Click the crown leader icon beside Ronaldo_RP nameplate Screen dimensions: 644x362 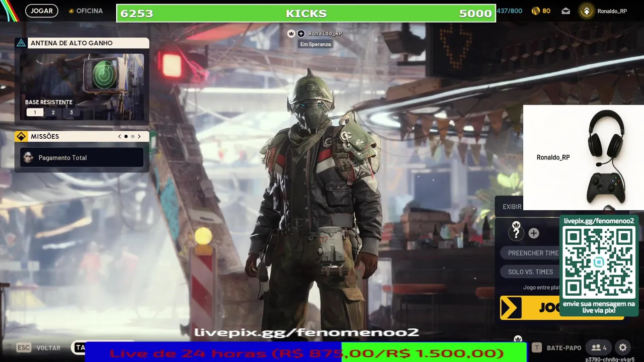click(x=291, y=33)
